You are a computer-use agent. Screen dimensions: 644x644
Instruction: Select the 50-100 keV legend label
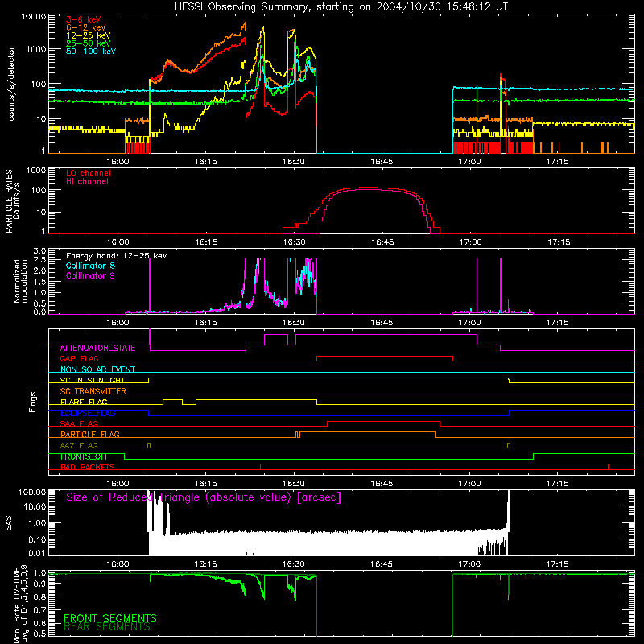click(x=91, y=52)
